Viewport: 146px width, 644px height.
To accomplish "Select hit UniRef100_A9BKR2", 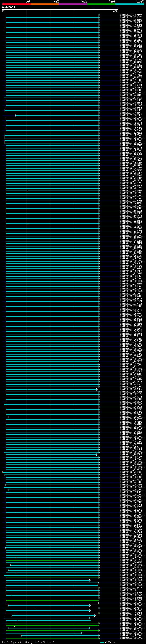I will coord(131,598).
